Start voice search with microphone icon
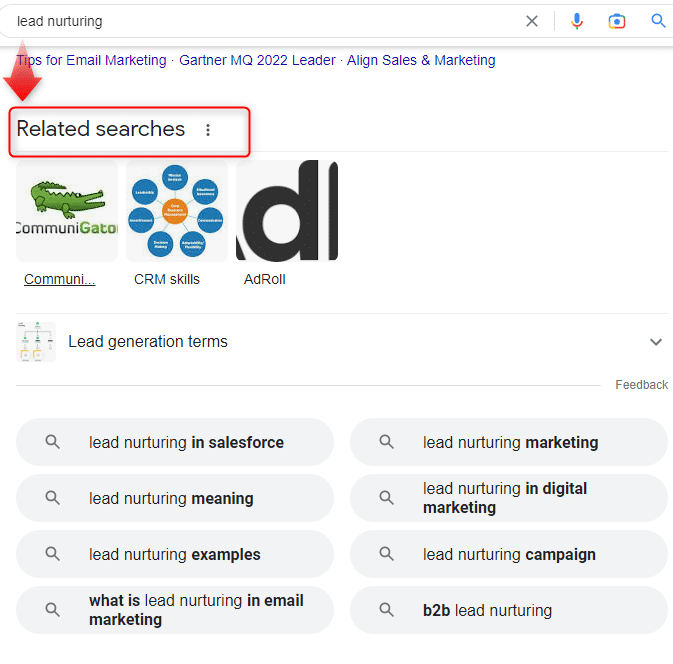The image size is (673, 664). pos(577,21)
